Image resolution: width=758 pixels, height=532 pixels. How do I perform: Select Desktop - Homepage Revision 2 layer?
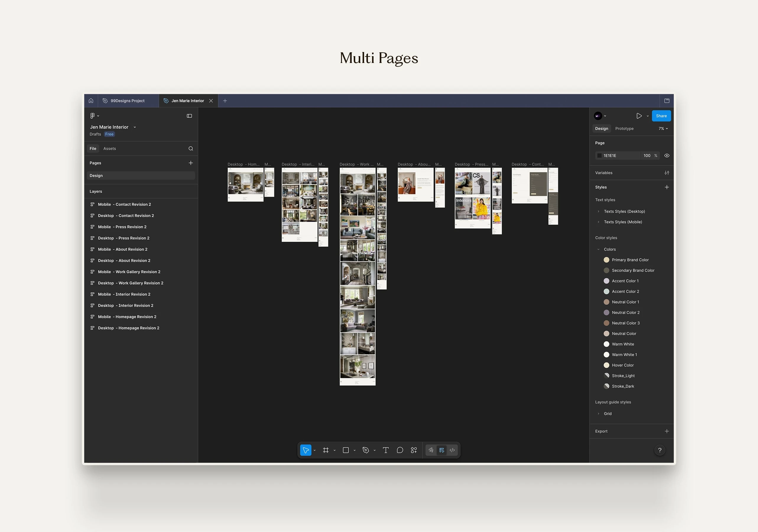click(129, 328)
